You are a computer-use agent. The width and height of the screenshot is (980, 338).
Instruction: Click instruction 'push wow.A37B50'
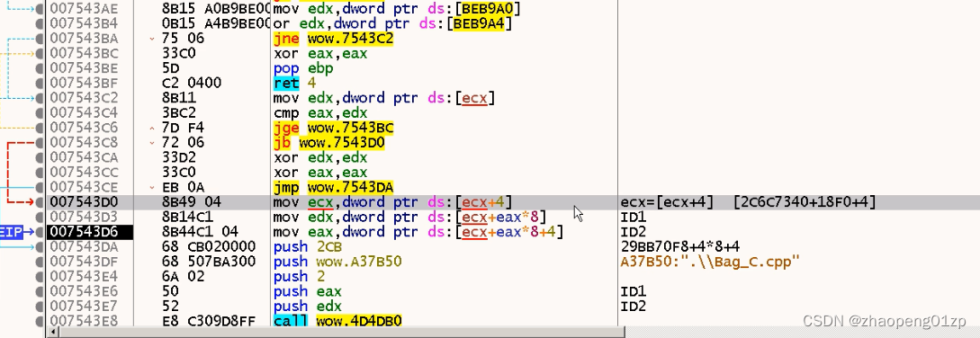[337, 262]
